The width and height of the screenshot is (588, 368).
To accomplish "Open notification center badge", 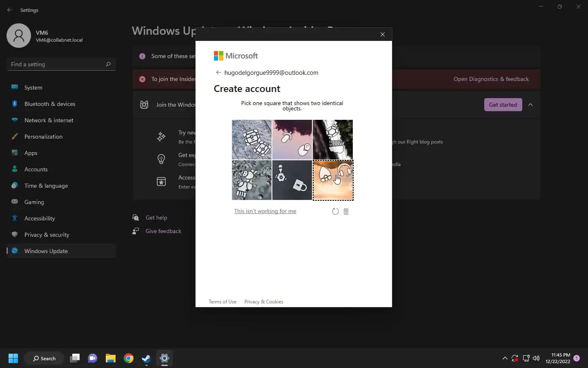I will pos(577,358).
